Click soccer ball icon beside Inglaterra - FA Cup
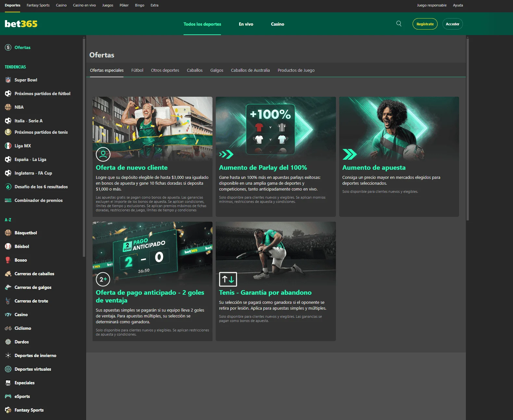Image resolution: width=513 pixels, height=420 pixels. [x=8, y=173]
